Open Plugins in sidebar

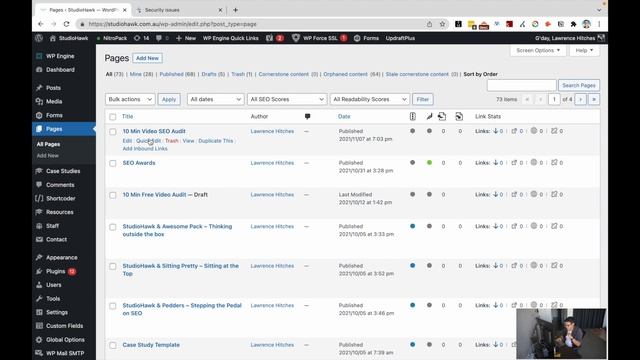tap(56, 271)
